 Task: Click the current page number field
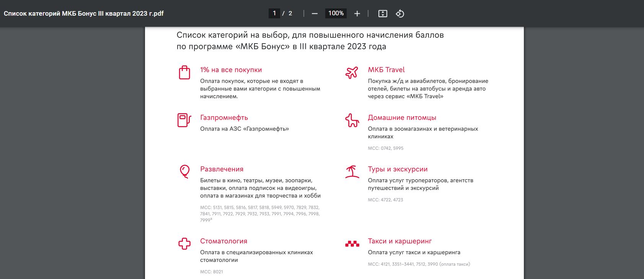point(274,13)
